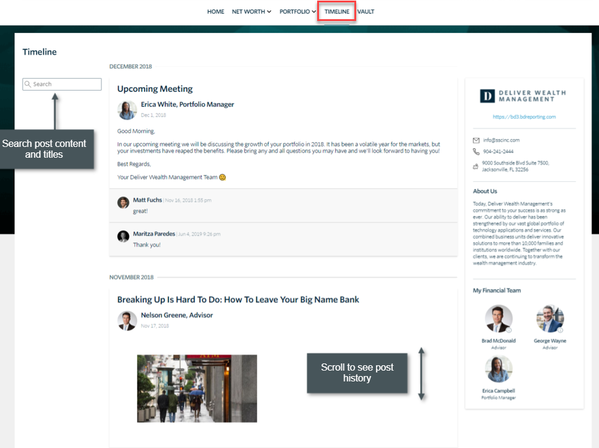The width and height of the screenshot is (599, 448).
Task: Click Matt Fuchs' comment avatar
Action: coord(123,202)
